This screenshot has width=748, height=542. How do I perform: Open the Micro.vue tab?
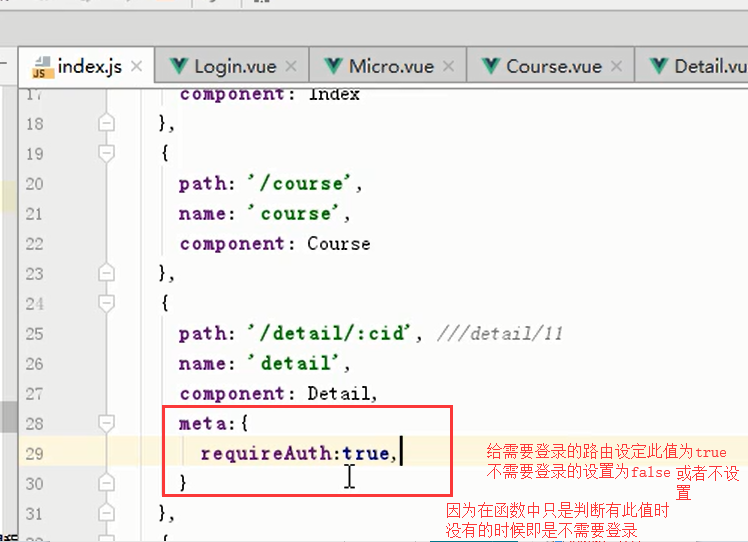coord(388,66)
